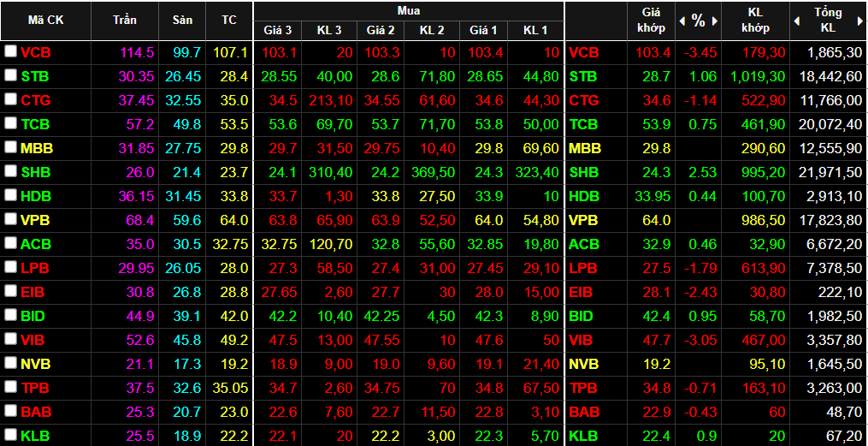The height and width of the screenshot is (446, 868).
Task: Select the Sàn column header
Action: tap(182, 20)
